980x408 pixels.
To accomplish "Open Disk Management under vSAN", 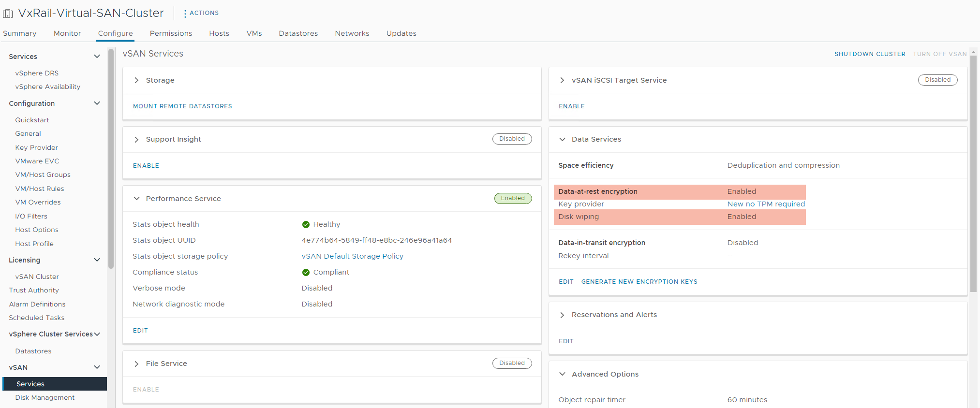I will tap(45, 398).
